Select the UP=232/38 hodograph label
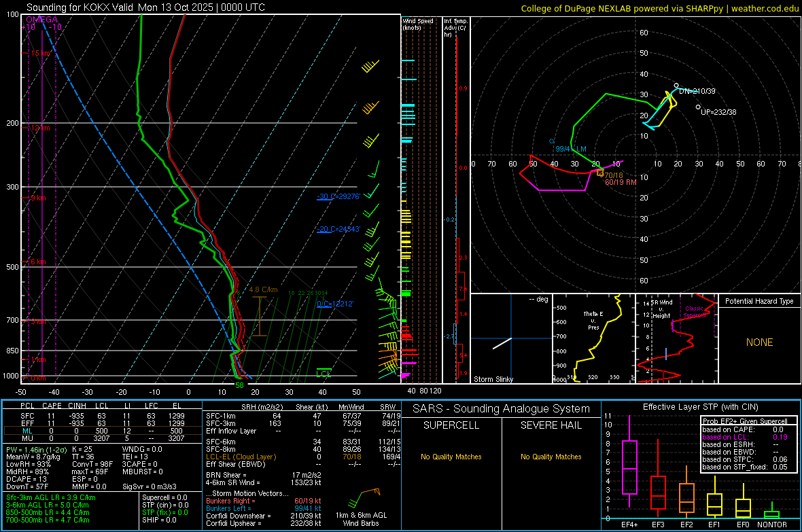The image size is (802, 532). tap(718, 112)
